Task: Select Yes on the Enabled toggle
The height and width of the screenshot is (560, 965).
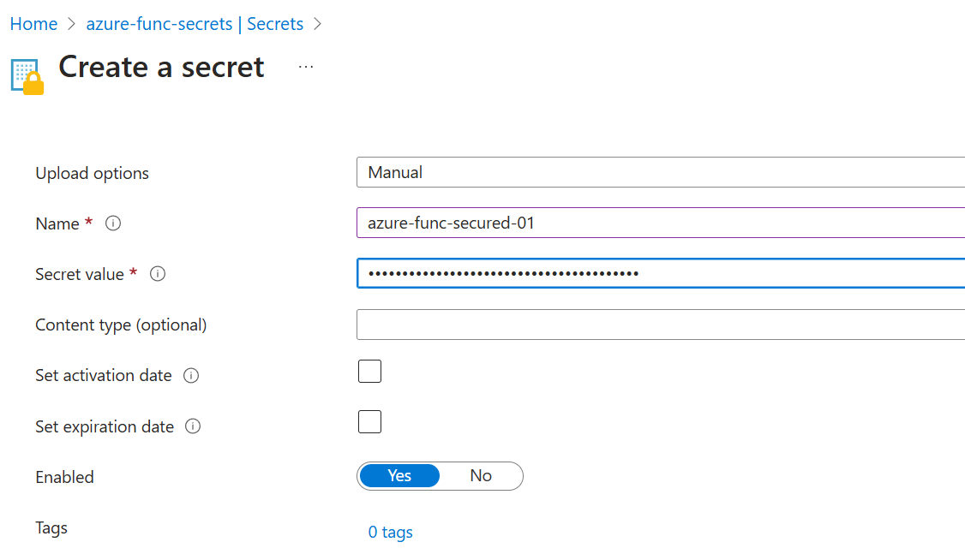Action: point(399,476)
